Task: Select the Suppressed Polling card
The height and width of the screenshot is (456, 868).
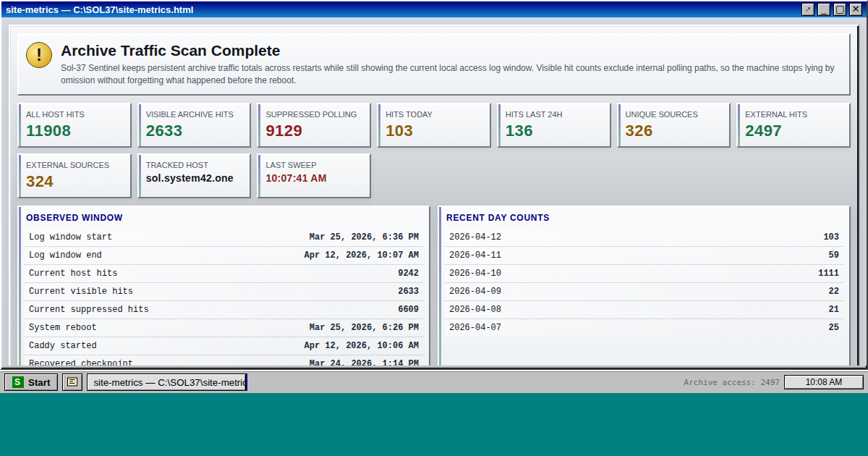Action: pos(314,125)
